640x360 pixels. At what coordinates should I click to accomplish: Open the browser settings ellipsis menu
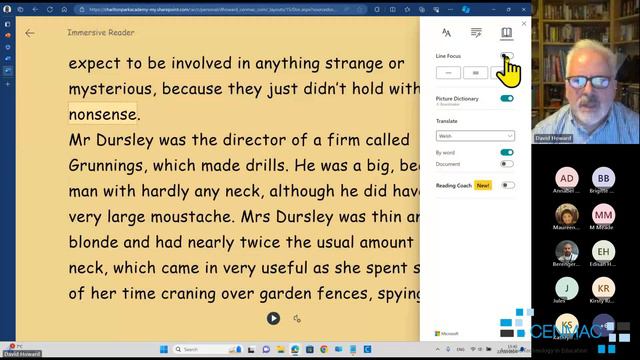pyautogui.click(x=450, y=9)
